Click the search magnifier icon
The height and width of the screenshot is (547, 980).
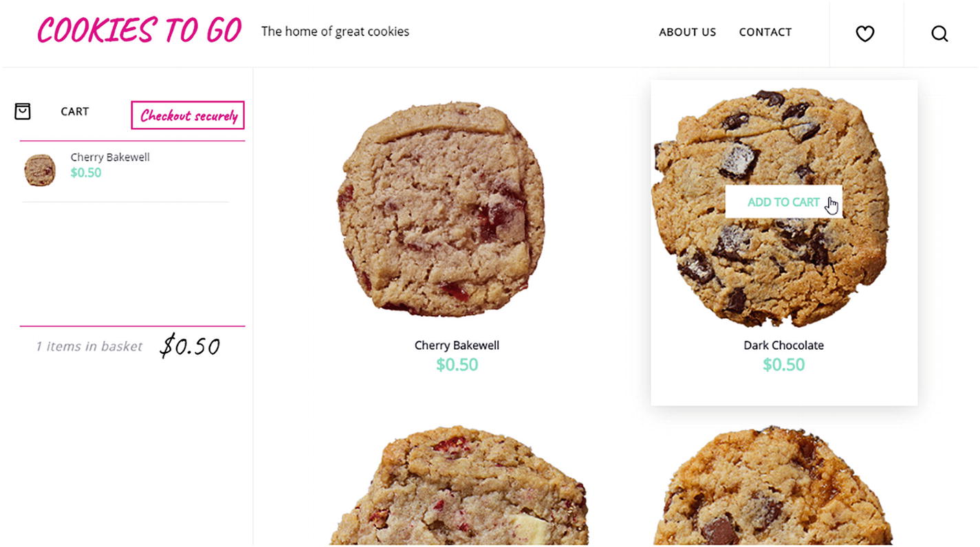tap(939, 33)
